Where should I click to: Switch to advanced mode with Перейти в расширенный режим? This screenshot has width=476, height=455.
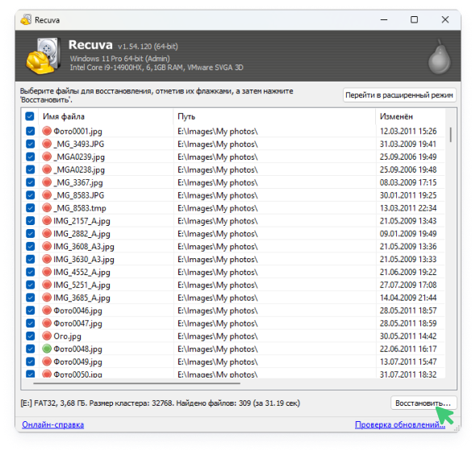pyautogui.click(x=399, y=95)
